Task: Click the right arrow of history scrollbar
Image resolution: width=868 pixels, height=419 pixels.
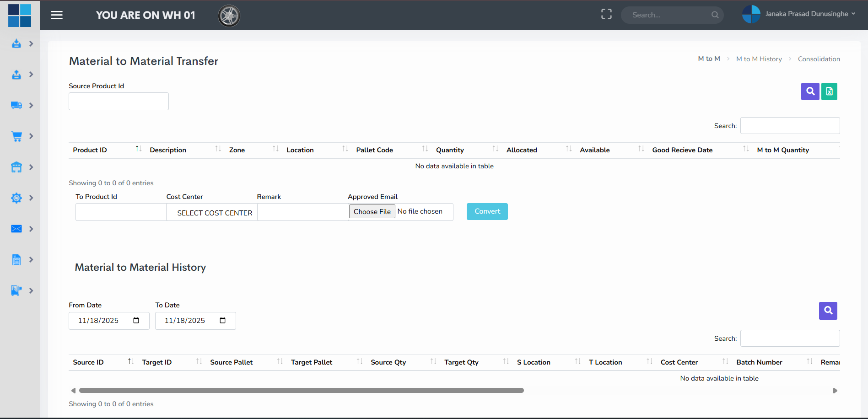Action: 835,391
